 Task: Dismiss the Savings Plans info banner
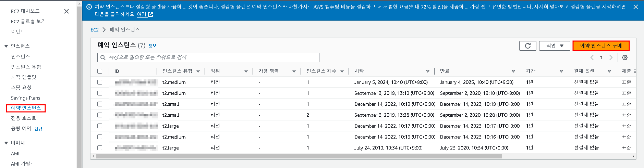click(x=636, y=7)
